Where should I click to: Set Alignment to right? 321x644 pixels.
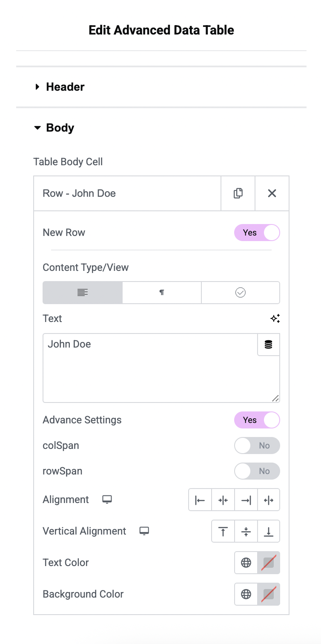[246, 500]
